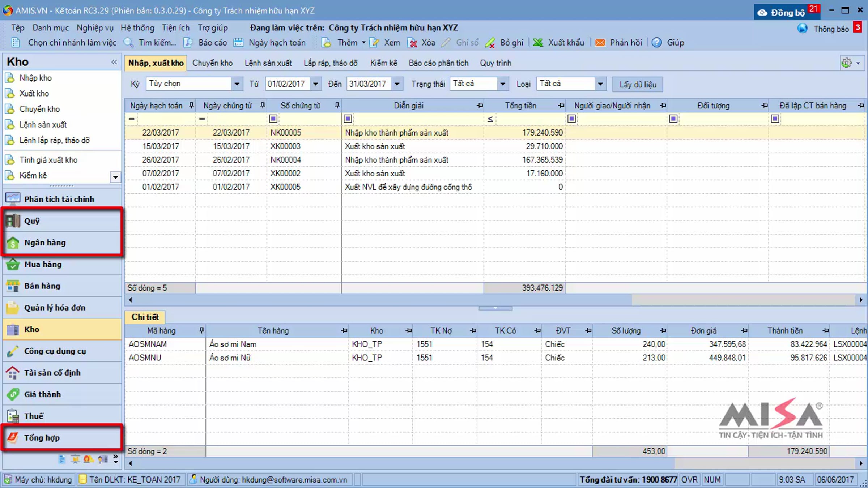The height and width of the screenshot is (488, 868).
Task: Expand more Kho shortcuts below Kiểm kê
Action: [x=115, y=177]
